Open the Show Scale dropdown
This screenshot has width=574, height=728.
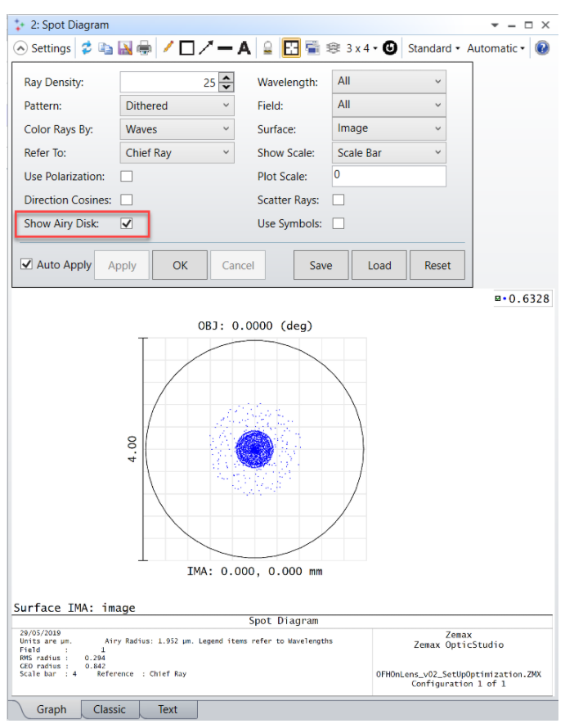click(388, 153)
